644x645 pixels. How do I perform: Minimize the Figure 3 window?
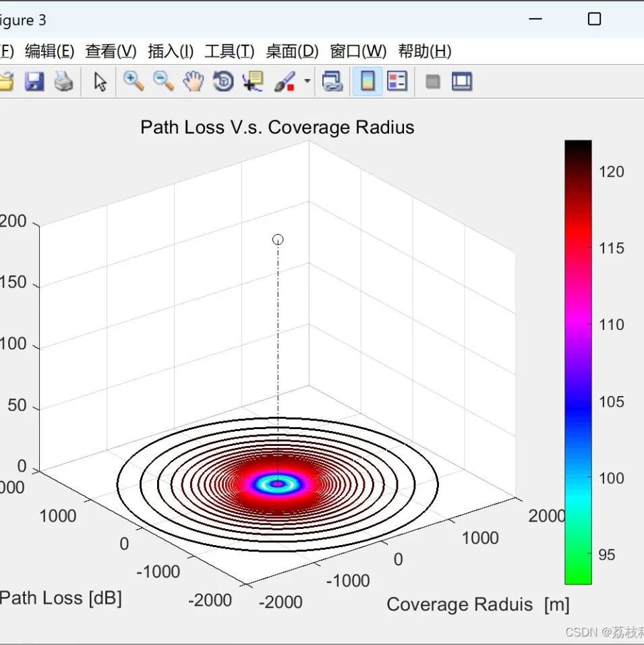click(535, 19)
